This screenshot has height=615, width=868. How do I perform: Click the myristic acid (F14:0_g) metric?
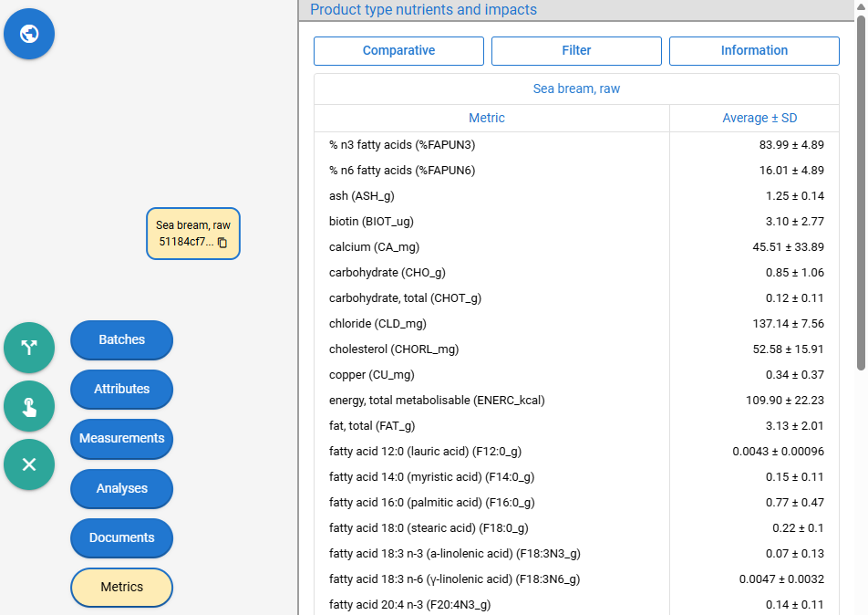point(432,476)
